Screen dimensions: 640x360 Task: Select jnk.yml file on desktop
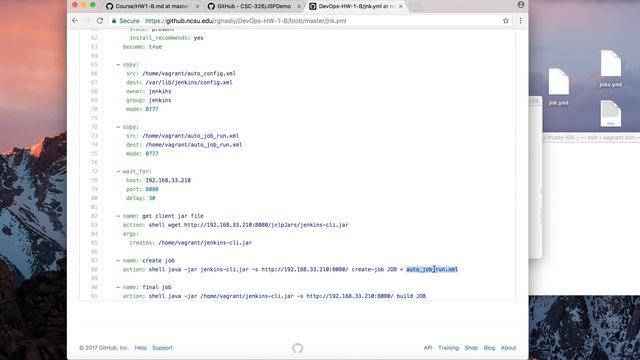coord(558,87)
